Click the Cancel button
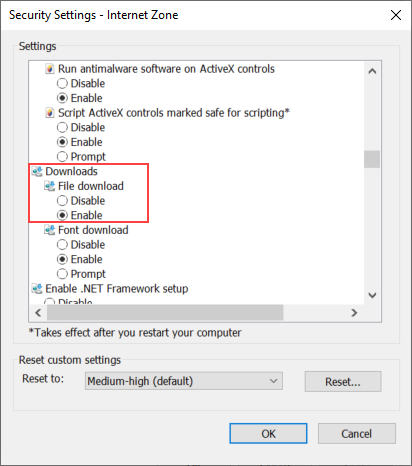This screenshot has height=466, width=412. point(357,434)
